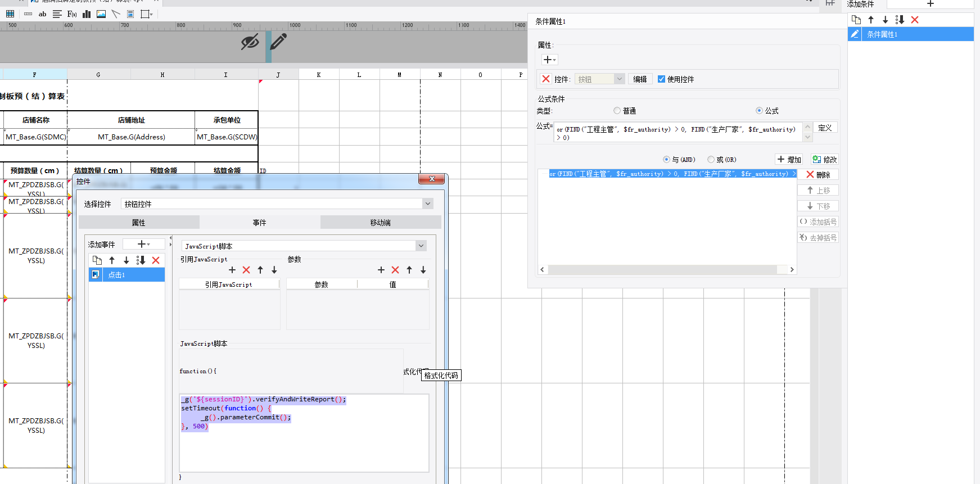980x484 pixels.
Task: Move condition down in right conditions list toolbar
Action: pos(886,20)
